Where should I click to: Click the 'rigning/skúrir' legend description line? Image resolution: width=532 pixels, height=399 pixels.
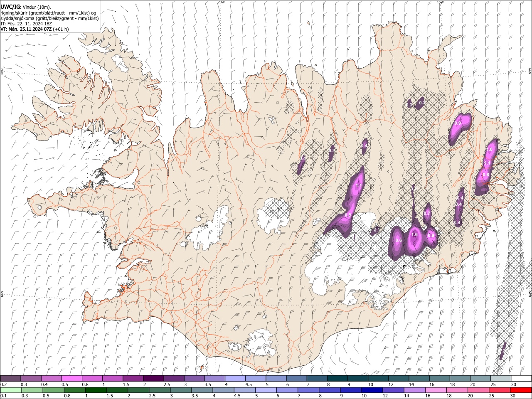tap(48, 13)
